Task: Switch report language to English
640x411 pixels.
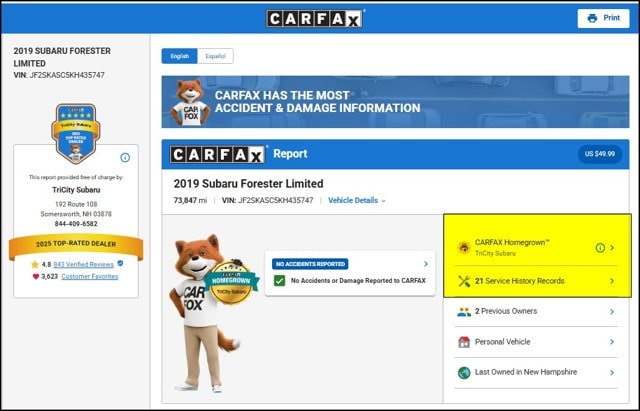Action: tap(180, 56)
